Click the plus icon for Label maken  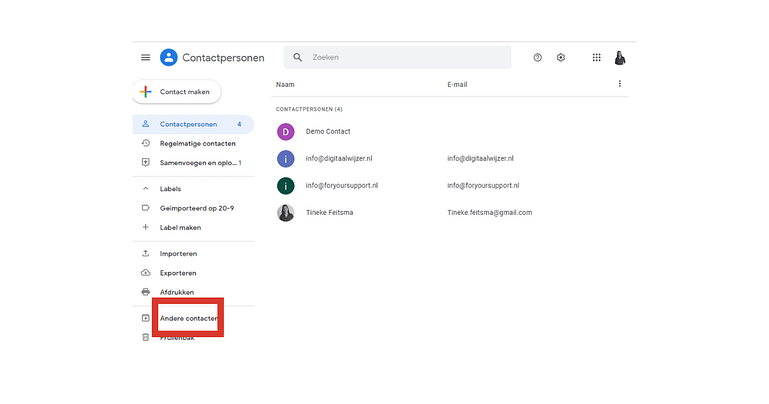point(146,227)
